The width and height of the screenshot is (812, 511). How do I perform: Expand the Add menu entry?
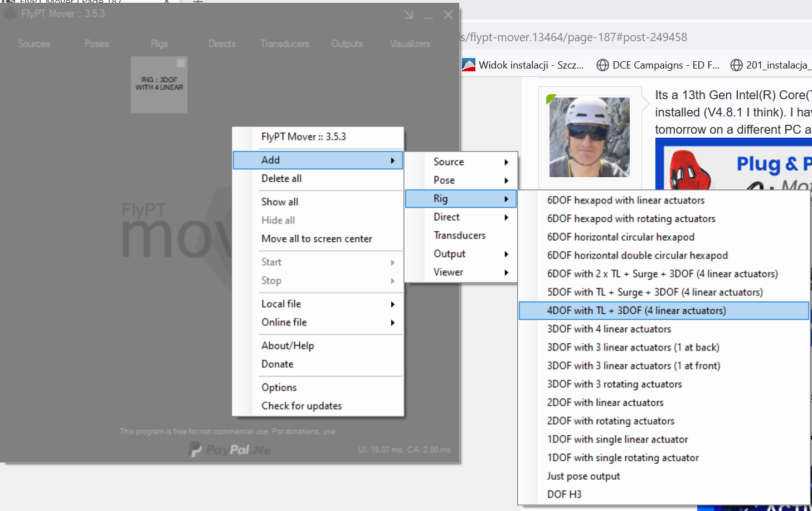click(318, 160)
